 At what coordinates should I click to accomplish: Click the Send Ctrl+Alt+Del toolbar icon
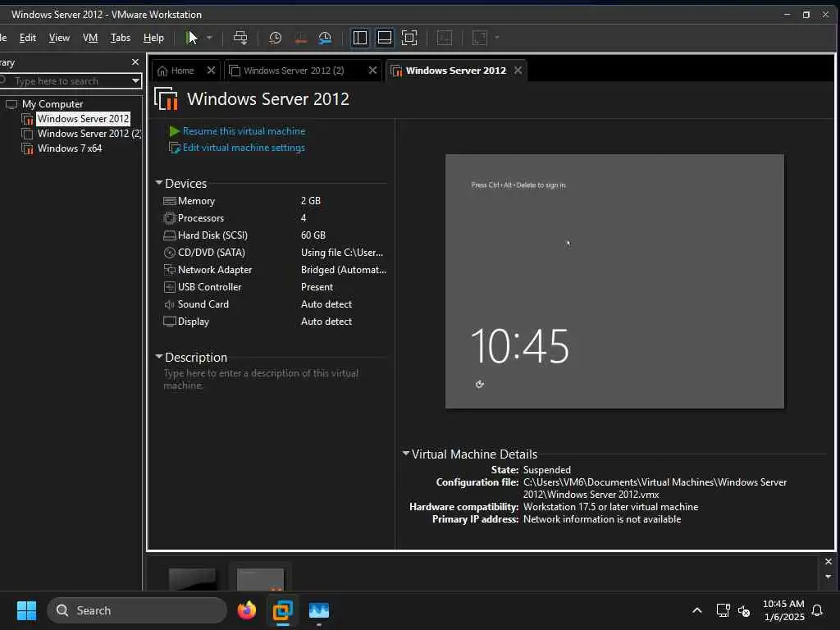(x=240, y=38)
